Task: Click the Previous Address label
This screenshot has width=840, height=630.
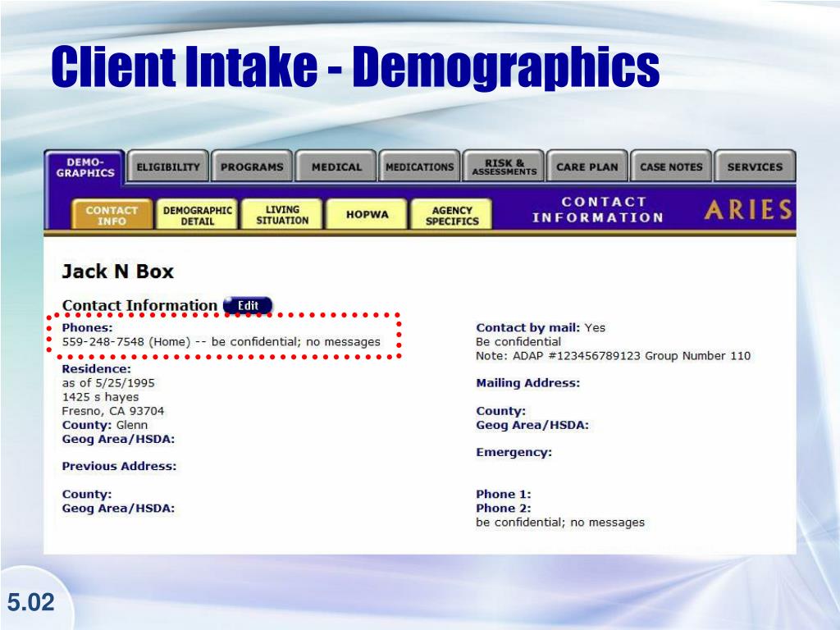Action: 119,466
